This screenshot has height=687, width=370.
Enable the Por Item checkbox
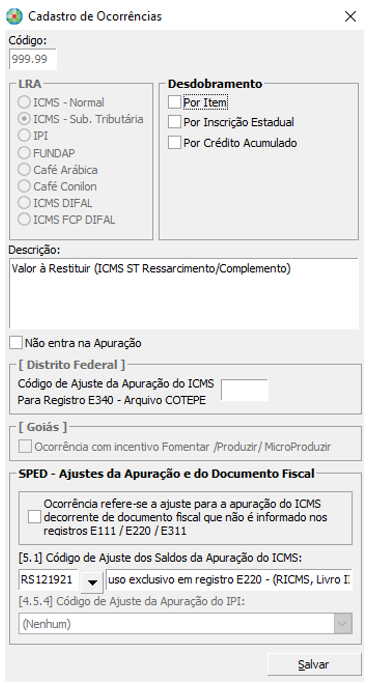click(174, 103)
